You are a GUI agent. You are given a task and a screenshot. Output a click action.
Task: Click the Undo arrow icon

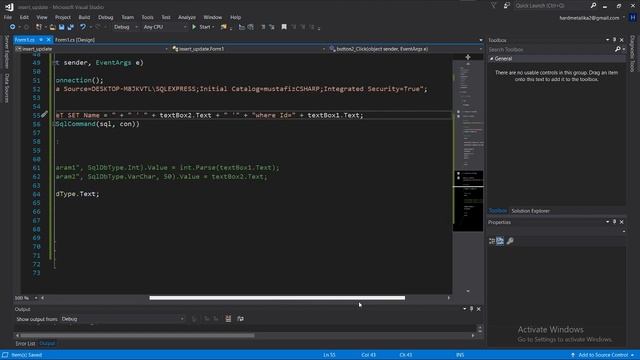coord(83,27)
